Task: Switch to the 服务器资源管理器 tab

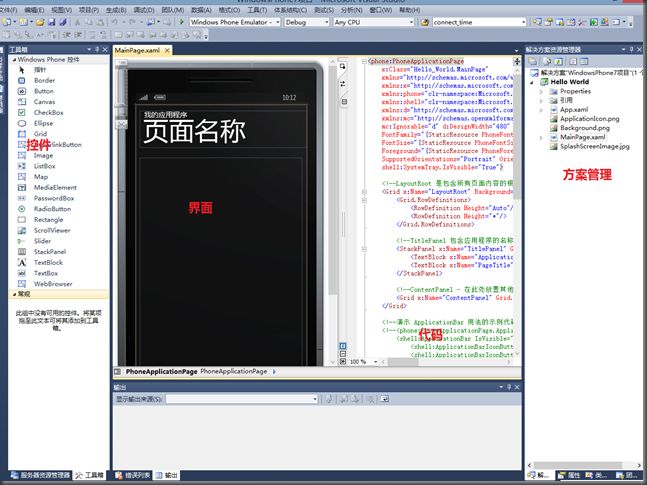Action: click(40, 475)
